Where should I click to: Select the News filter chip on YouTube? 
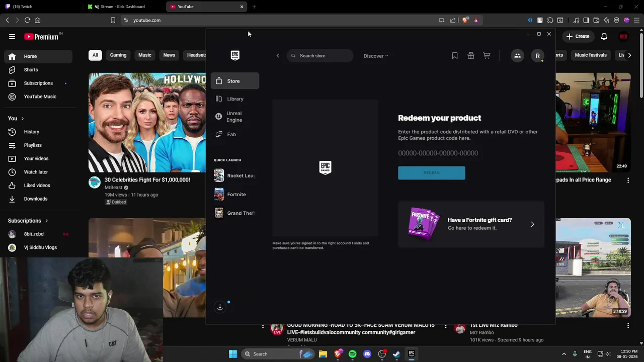169,55
